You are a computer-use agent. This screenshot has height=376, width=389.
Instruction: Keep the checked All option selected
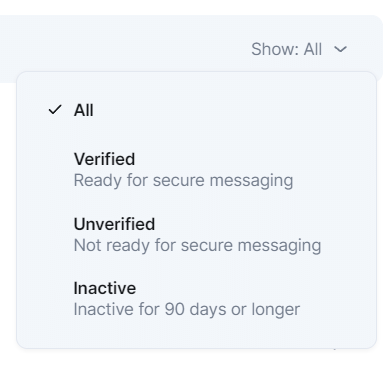point(197,110)
